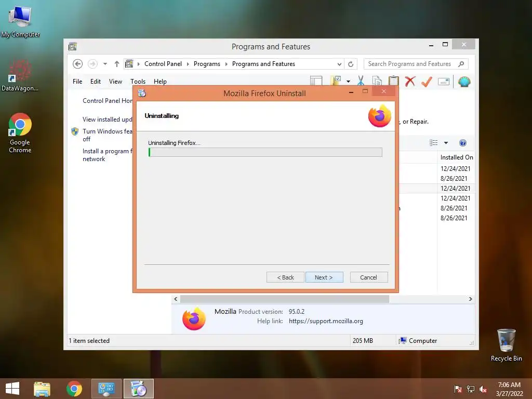The image size is (532, 399).
Task: Click the Up one level arrow
Action: pos(117,64)
